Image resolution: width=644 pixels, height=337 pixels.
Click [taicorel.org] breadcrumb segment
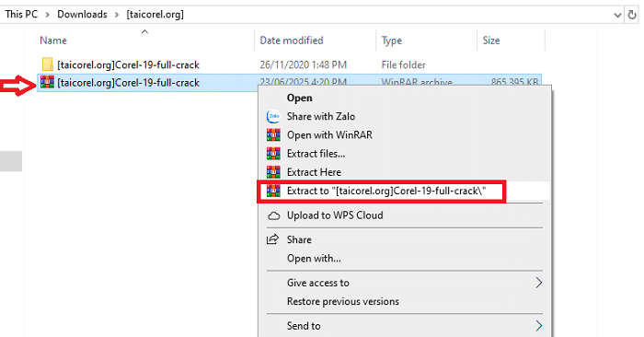point(155,15)
